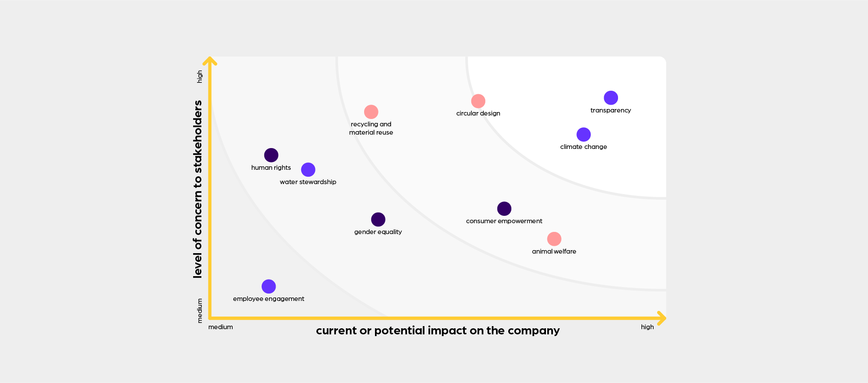Select the gender equality dark dot
The image size is (868, 383).
(378, 220)
